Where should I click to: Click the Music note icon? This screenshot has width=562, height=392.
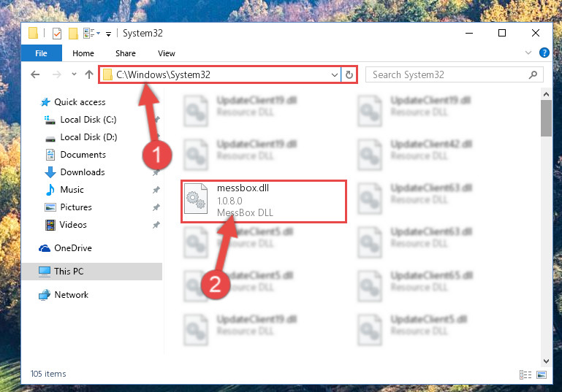[50, 190]
